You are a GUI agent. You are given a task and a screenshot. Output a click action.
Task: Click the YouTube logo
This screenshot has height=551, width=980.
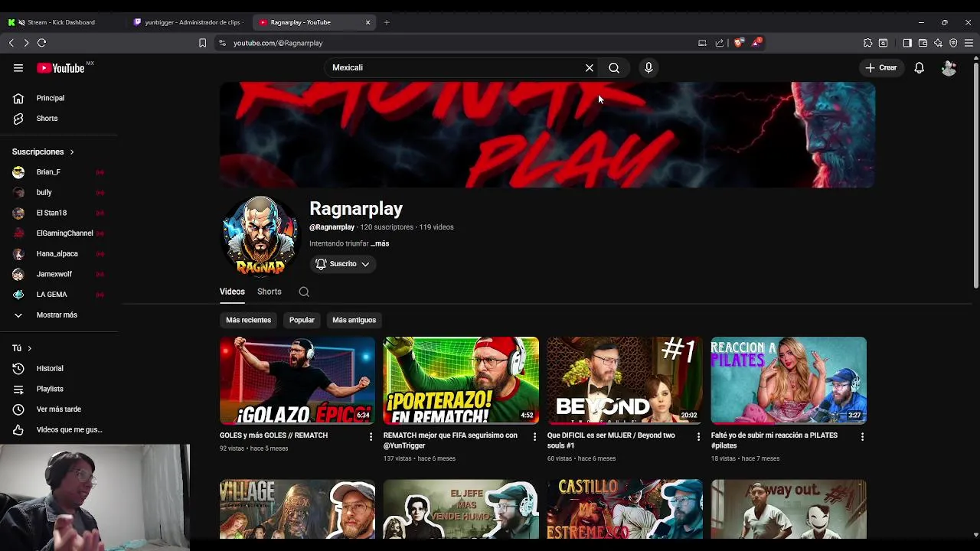click(x=60, y=68)
